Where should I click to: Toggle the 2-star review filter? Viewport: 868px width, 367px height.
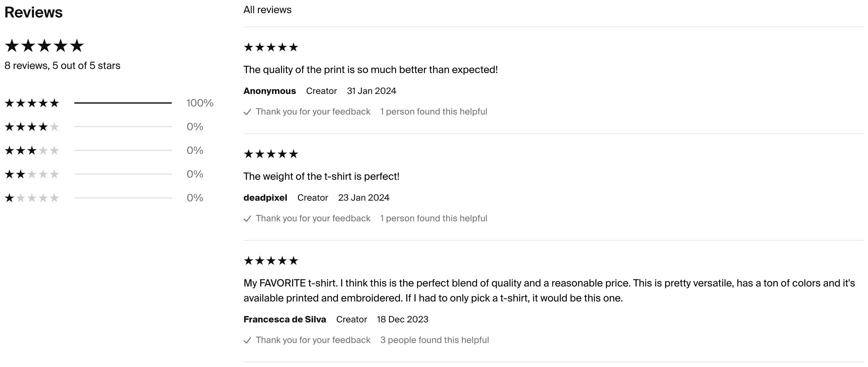point(31,174)
